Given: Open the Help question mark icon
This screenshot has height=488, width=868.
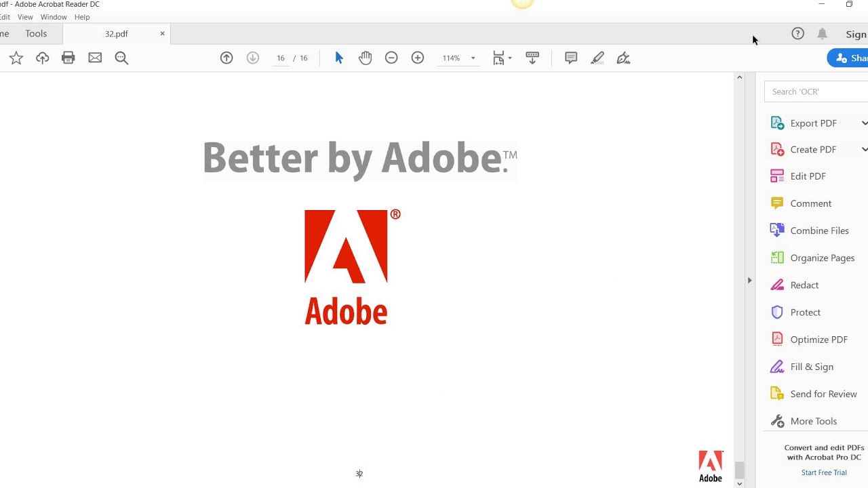Looking at the screenshot, I should [798, 33].
